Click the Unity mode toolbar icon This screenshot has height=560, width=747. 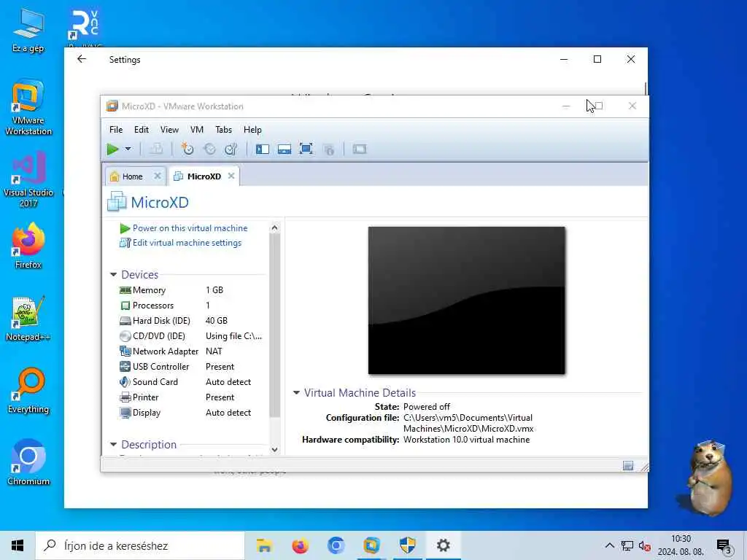point(329,149)
